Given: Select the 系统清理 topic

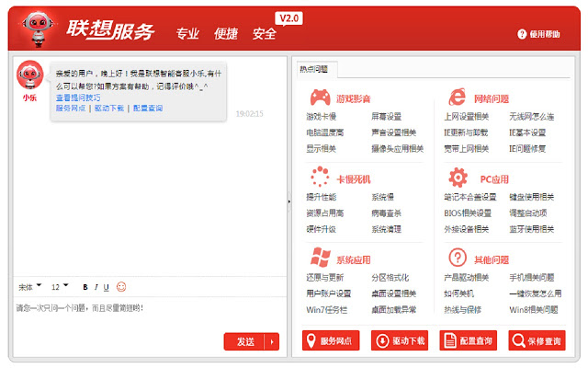Looking at the screenshot, I should [386, 229].
